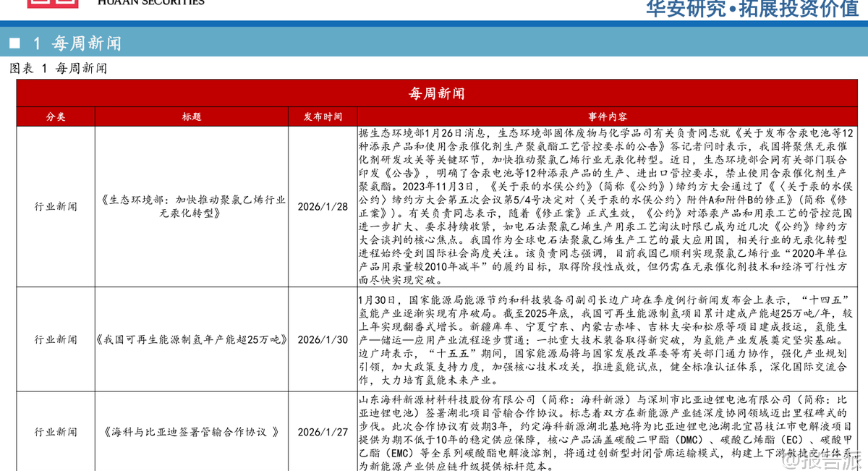
Task: Click the HUAAN SECURITIES text
Action: [150, 3]
